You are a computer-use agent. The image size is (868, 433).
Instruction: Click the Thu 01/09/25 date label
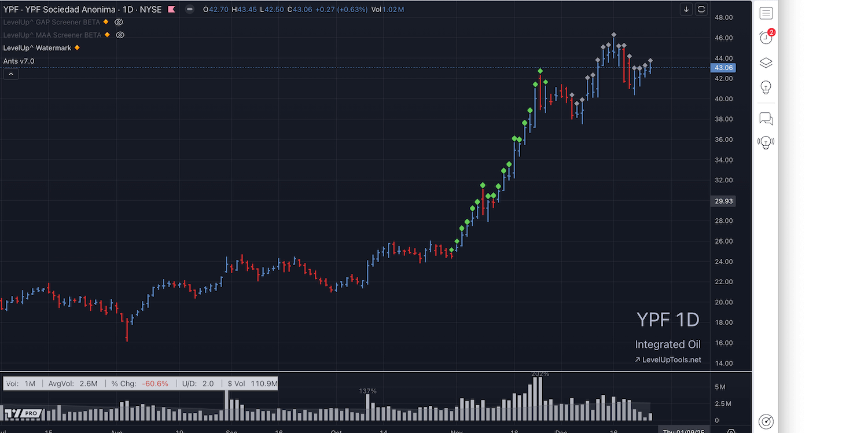point(683,431)
